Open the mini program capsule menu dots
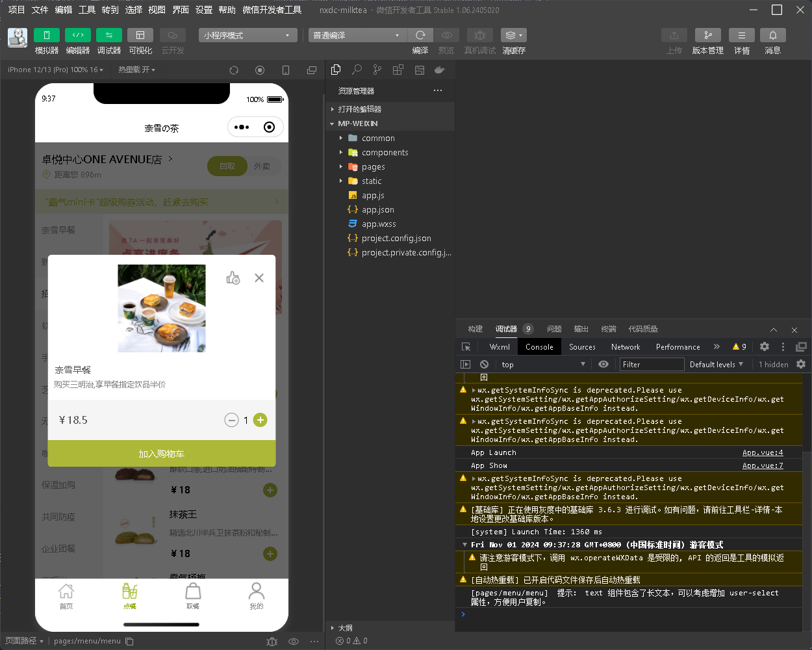The width and height of the screenshot is (812, 650). (242, 127)
